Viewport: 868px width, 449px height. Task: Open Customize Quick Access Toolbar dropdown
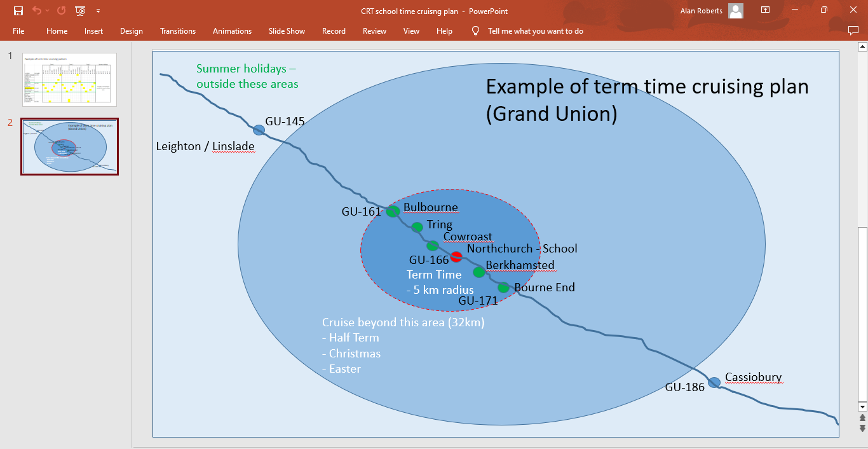tap(98, 11)
